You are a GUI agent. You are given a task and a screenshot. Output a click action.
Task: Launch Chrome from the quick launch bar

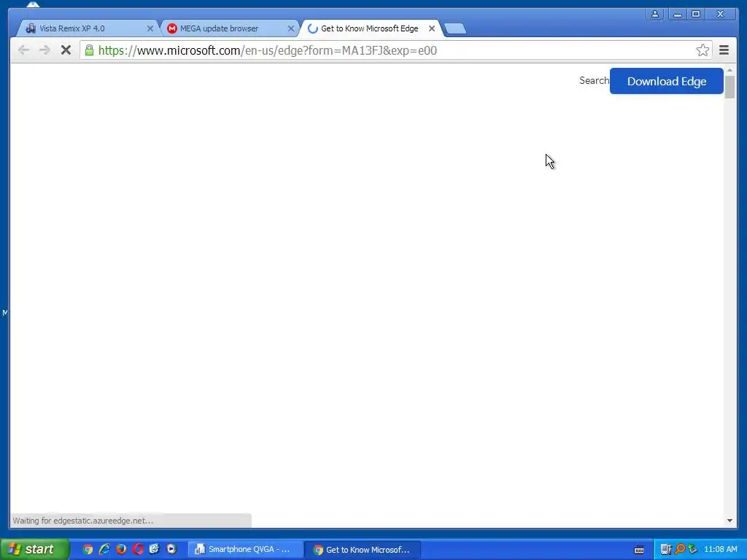click(88, 549)
